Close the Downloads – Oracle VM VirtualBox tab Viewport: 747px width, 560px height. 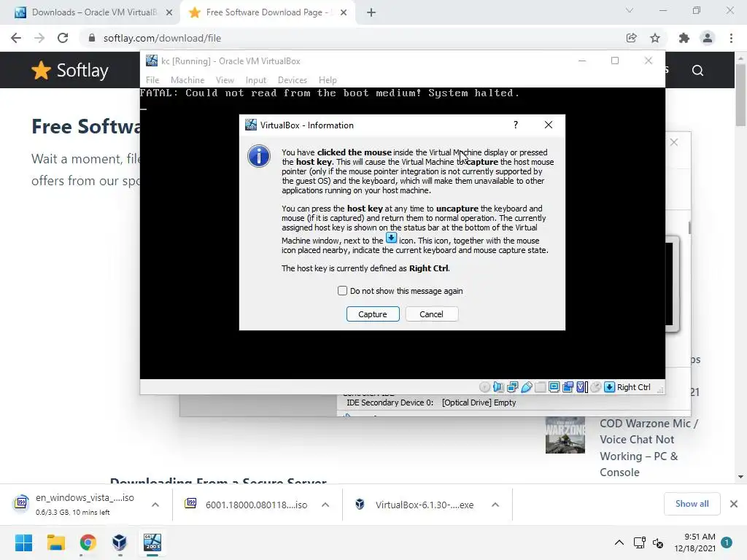(169, 12)
